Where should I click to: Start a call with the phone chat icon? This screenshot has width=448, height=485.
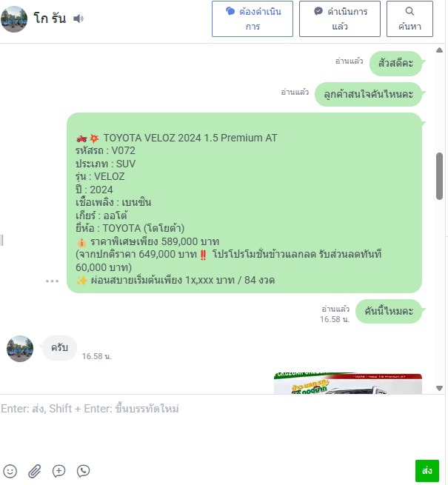click(x=83, y=471)
